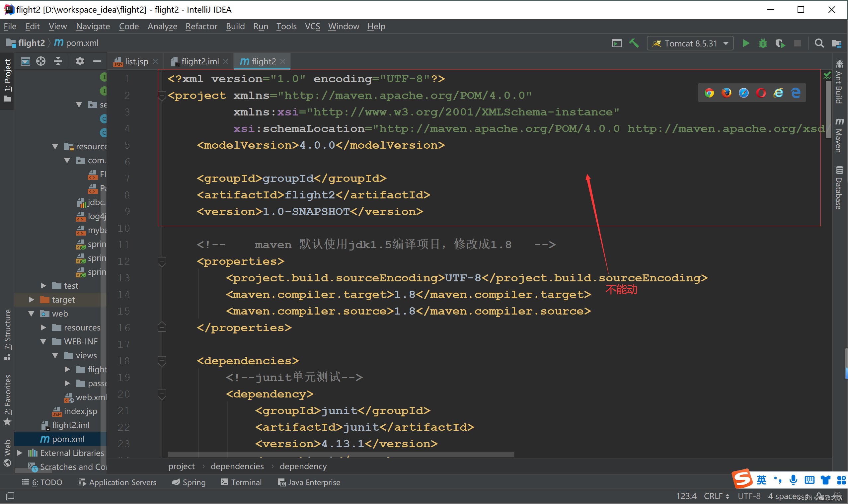Image resolution: width=848 pixels, height=504 pixels.
Task: Click the CRLF line-ending indicator in status bar
Action: [x=714, y=496]
